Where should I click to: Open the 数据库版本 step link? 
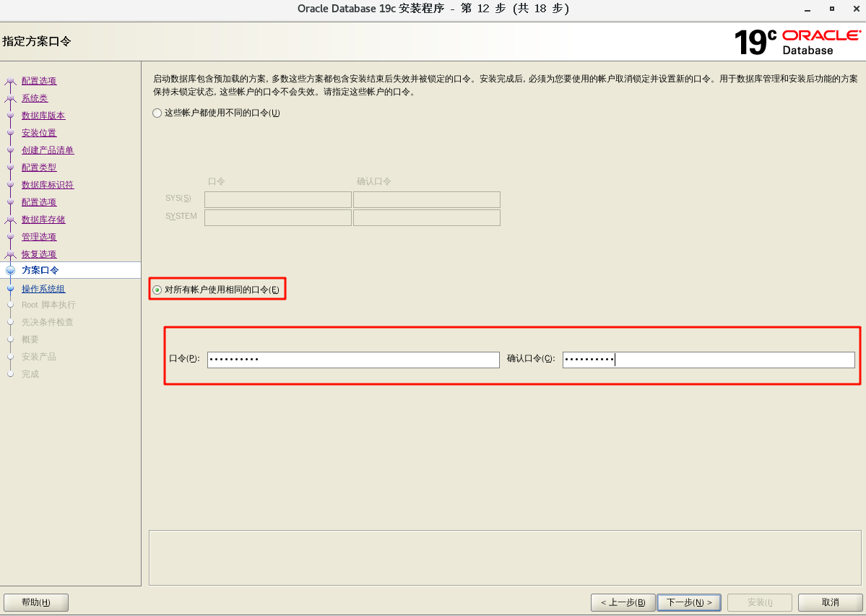(43, 116)
